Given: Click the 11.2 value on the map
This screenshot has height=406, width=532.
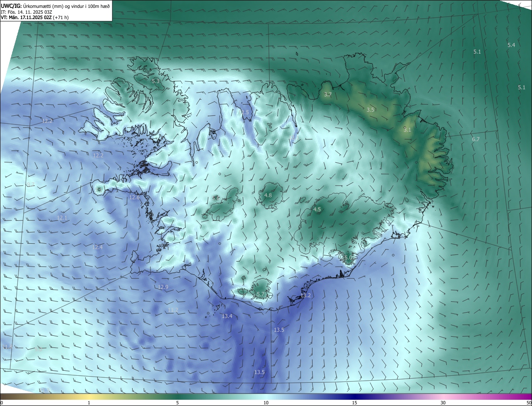Looking at the screenshot, I should tap(173, 310).
